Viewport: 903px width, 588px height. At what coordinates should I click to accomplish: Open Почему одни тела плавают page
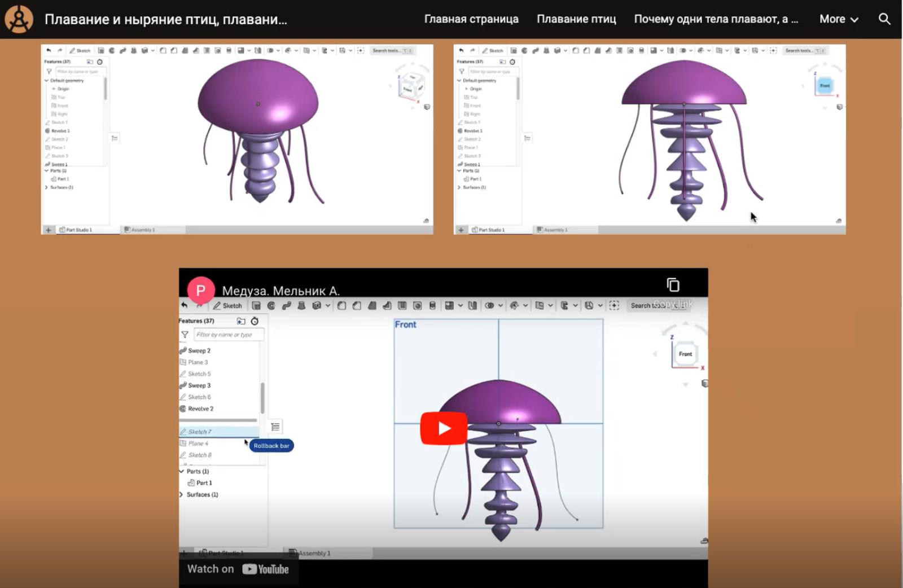[x=716, y=19]
